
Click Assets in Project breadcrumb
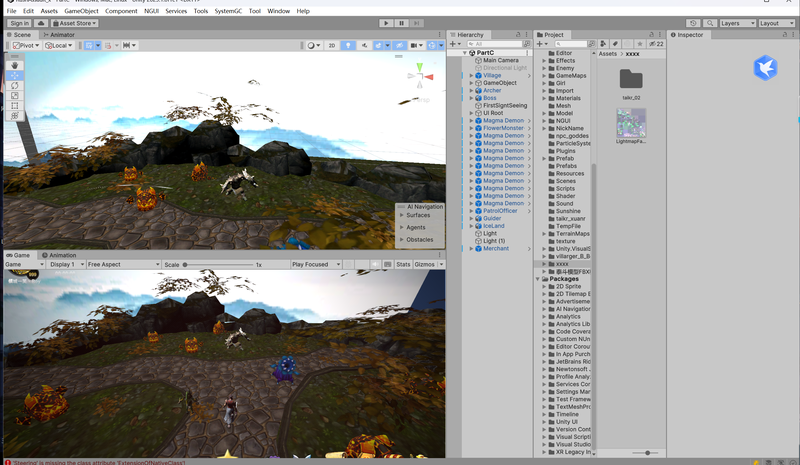pyautogui.click(x=608, y=54)
